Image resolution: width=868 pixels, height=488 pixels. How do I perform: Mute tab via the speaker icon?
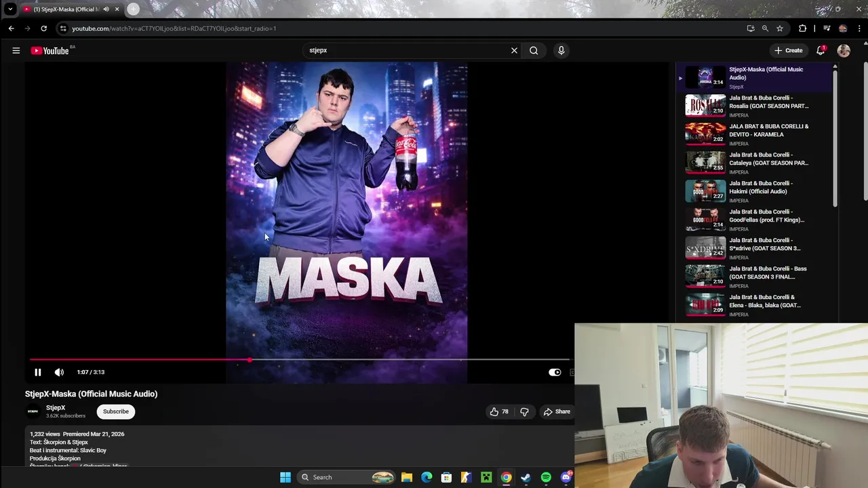click(106, 9)
